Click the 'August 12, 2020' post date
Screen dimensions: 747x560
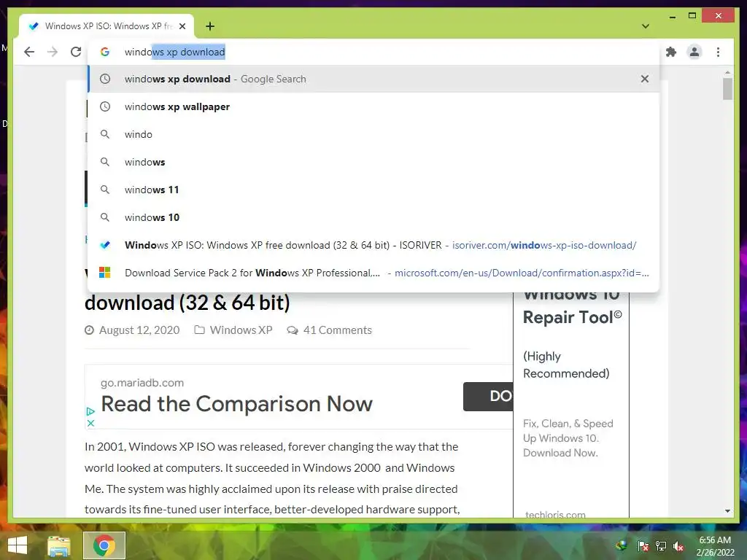[x=139, y=330]
